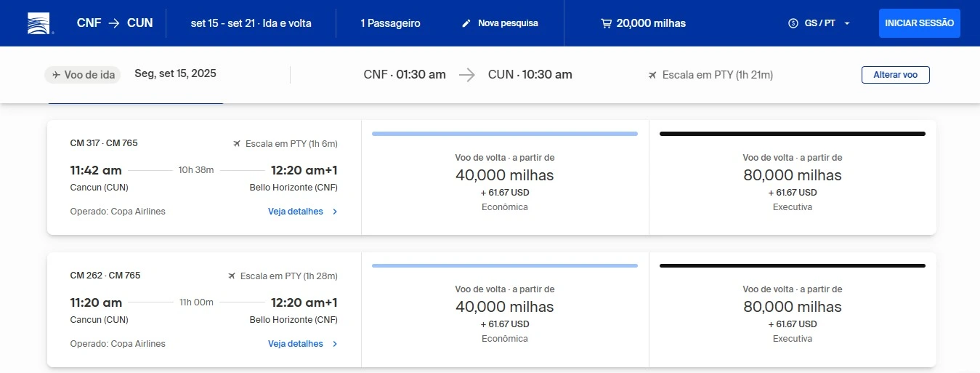
Task: Expand details chevron for flight CM 262
Action: [335, 344]
